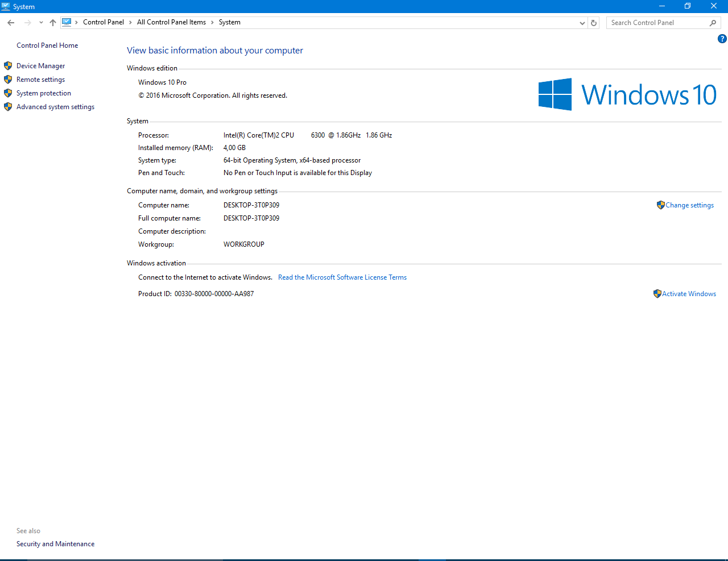
Task: Restore down the System window
Action: click(688, 6)
